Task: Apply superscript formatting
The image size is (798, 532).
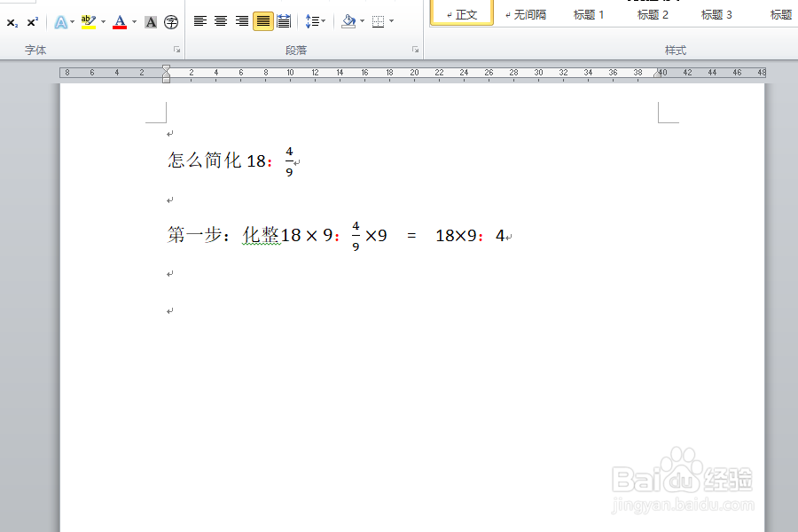Action: pos(33,22)
